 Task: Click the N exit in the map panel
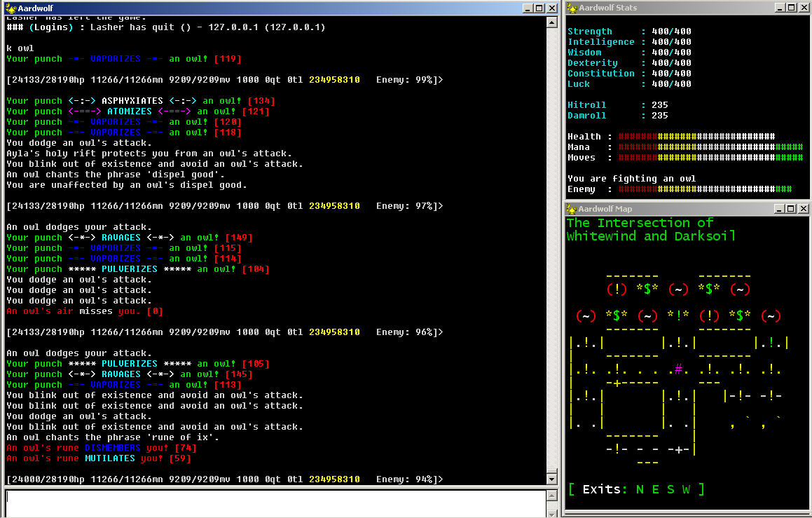point(640,489)
